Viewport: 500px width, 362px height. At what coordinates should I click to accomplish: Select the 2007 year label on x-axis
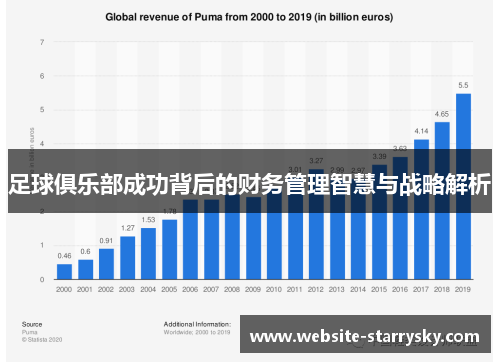[x=211, y=289]
